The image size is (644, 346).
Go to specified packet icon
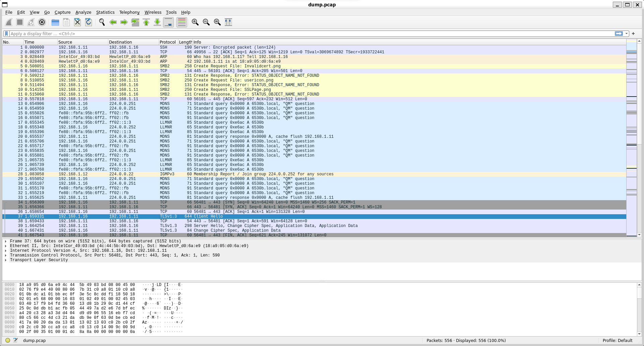(135, 22)
